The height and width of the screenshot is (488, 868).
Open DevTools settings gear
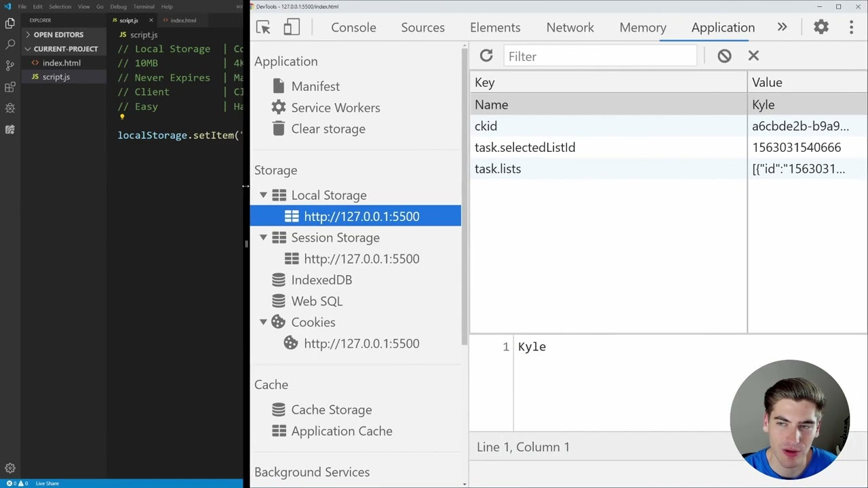(821, 27)
